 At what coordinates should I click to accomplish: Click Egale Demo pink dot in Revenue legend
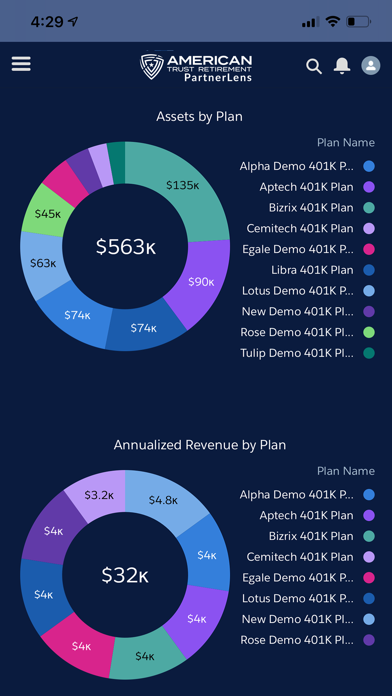coord(368,577)
